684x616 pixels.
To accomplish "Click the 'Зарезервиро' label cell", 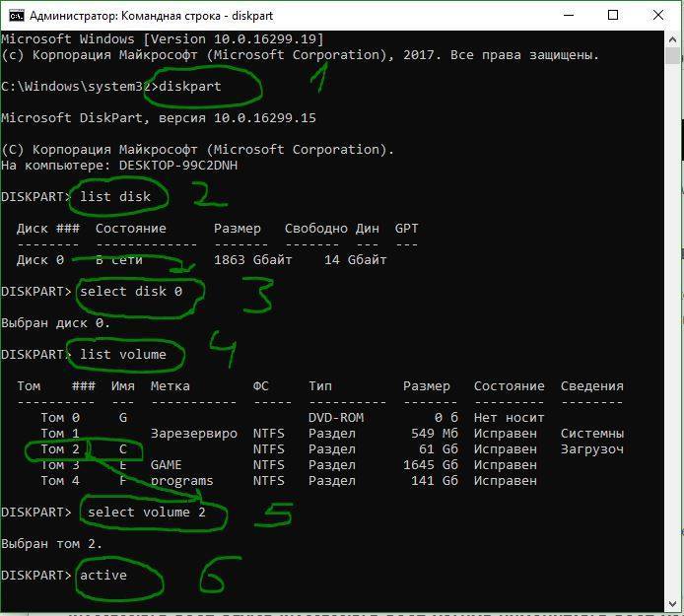I will pyautogui.click(x=194, y=434).
